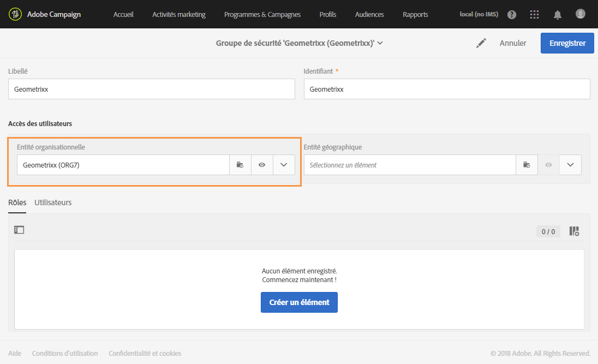Open folder picker for Entité organisationnelle
This screenshot has width=598, height=364.
tap(240, 165)
